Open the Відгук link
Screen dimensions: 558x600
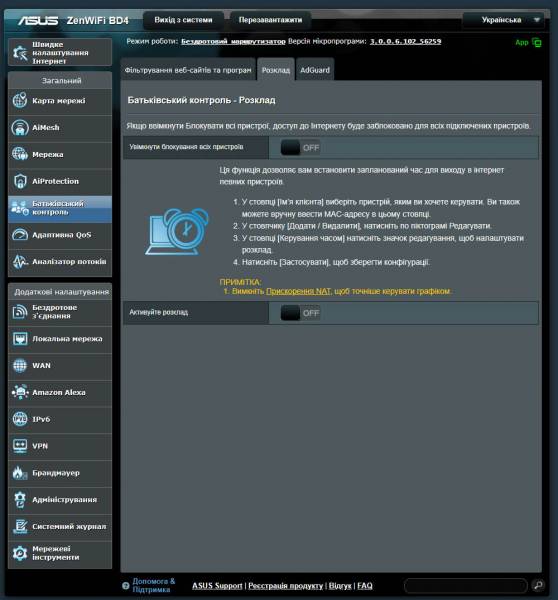pos(340,585)
